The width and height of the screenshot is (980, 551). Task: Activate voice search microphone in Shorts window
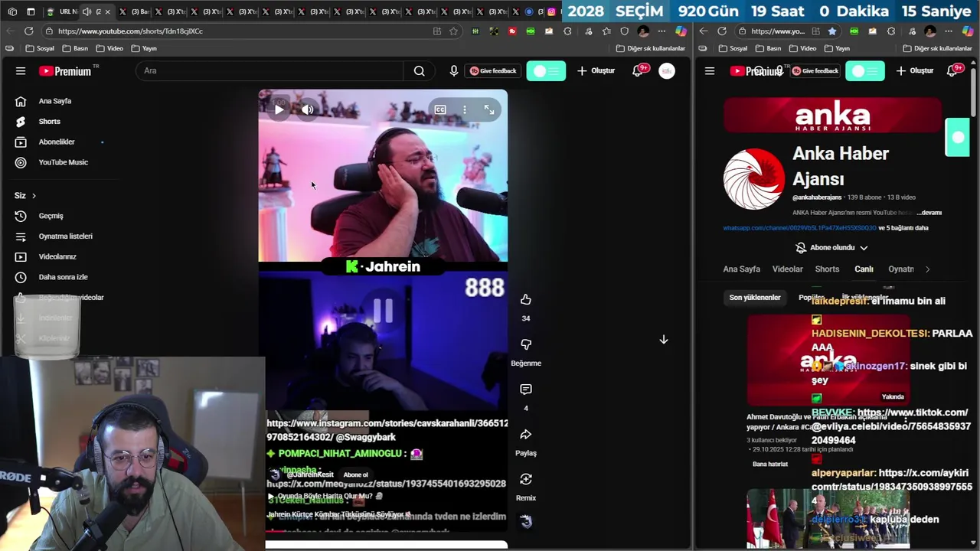tap(454, 71)
